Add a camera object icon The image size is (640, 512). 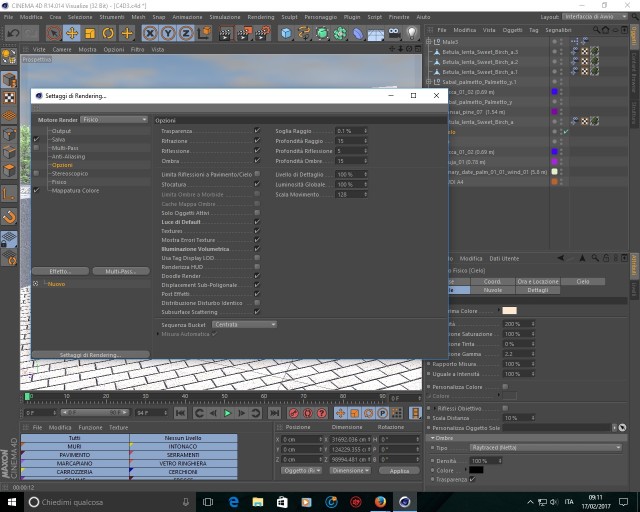[x=394, y=33]
